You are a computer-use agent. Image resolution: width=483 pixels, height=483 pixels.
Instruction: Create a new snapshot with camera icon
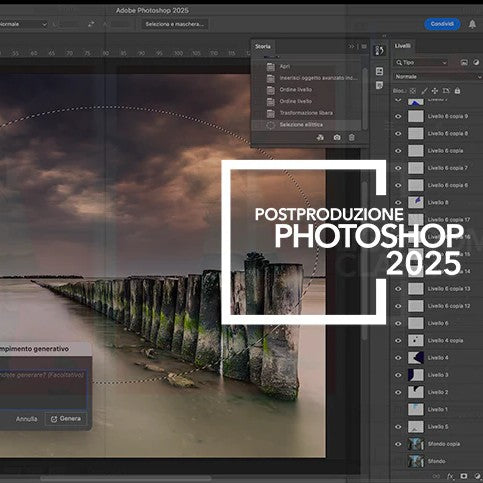pos(337,137)
